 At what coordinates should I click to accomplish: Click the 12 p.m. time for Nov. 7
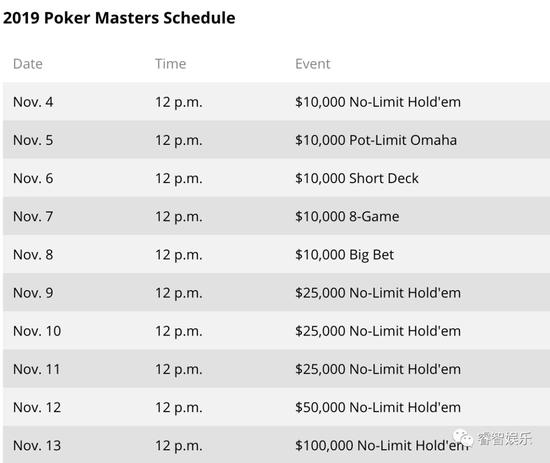[x=179, y=217]
